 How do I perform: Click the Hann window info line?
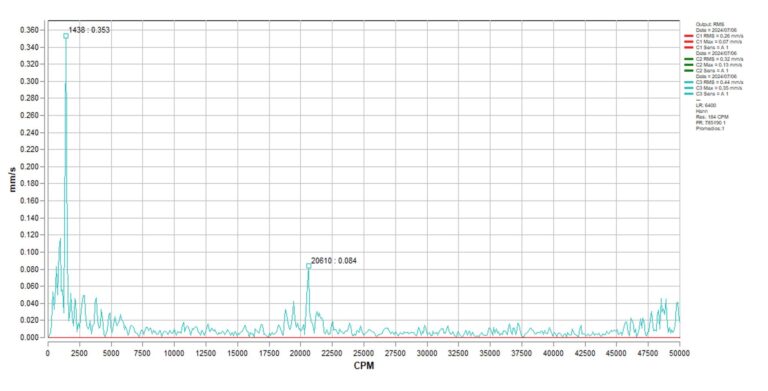pos(702,111)
